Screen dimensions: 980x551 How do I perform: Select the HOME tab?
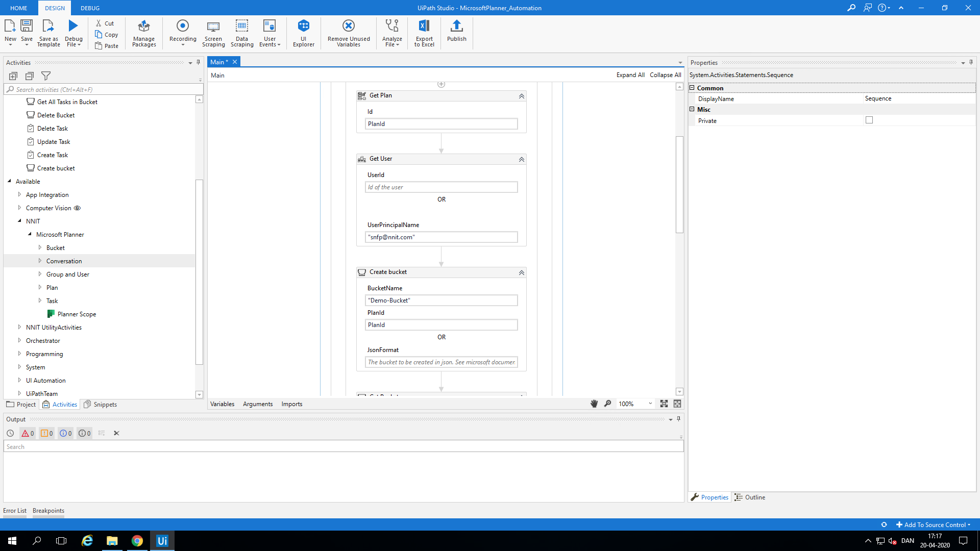pyautogui.click(x=19, y=8)
